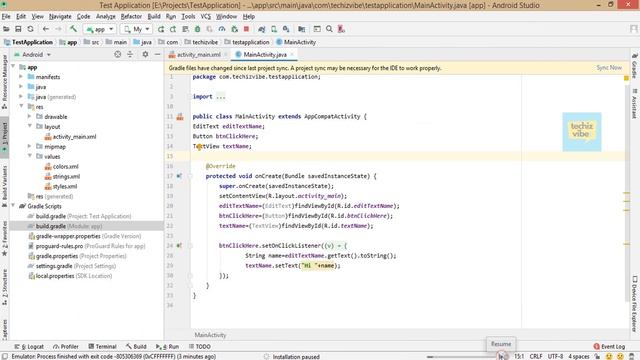Collapse the layout folder
Screen dimensions: 640x360
29,127
